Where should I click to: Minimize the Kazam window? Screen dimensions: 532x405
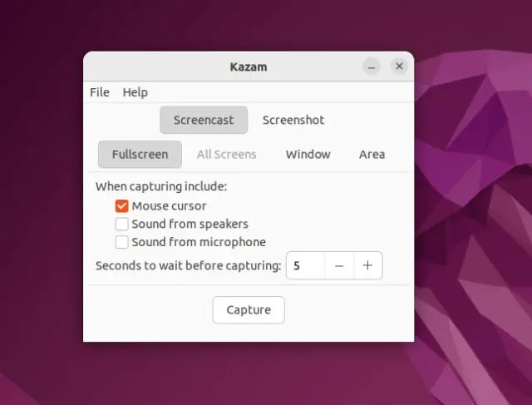point(372,67)
